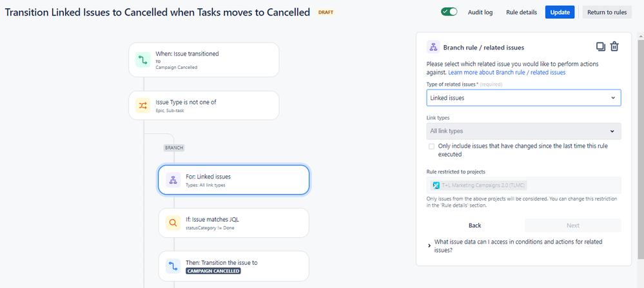The image size is (644, 288).
Task: Open the Audit log tab
Action: click(x=480, y=12)
